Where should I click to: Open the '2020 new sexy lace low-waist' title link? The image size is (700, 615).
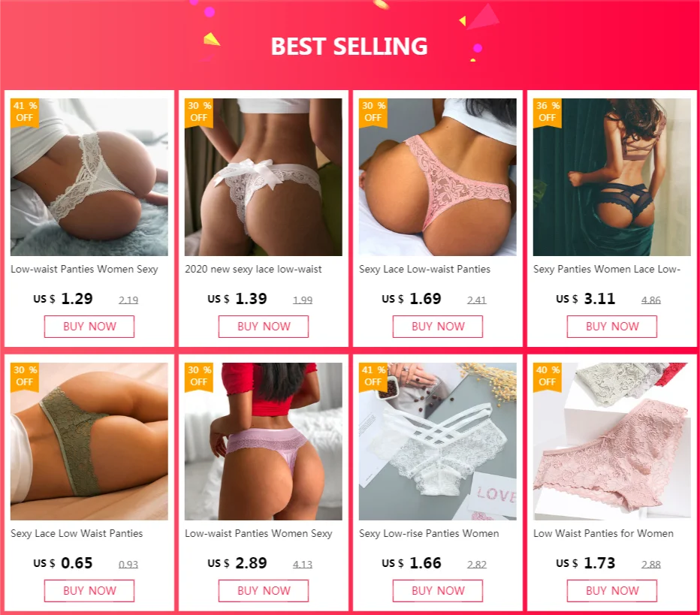click(253, 269)
